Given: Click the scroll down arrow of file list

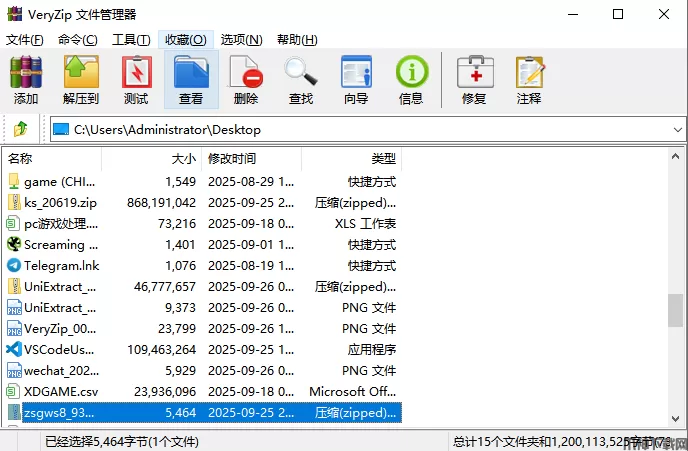Looking at the screenshot, I should tap(677, 418).
